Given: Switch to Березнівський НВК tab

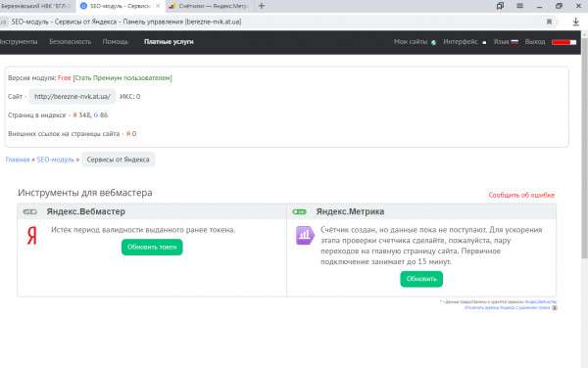Looking at the screenshot, I should 37,6.
